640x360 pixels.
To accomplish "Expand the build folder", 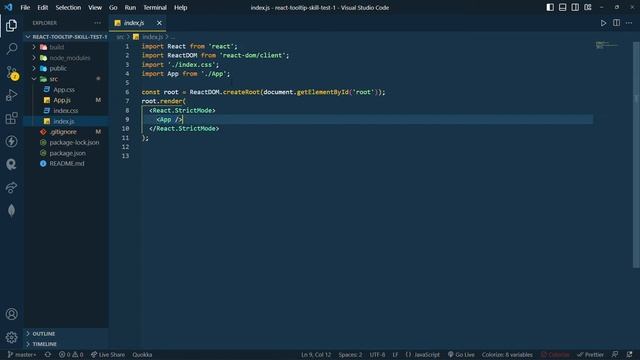I will [x=66, y=47].
